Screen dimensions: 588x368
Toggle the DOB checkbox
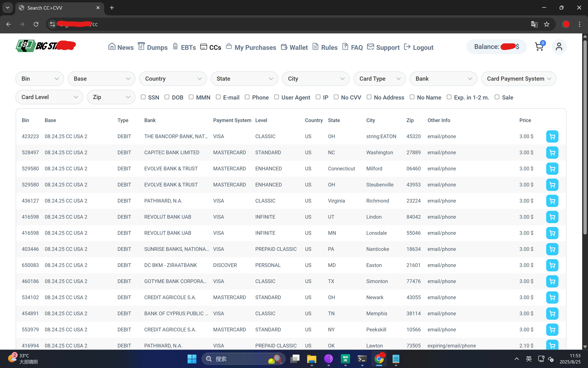tap(167, 97)
